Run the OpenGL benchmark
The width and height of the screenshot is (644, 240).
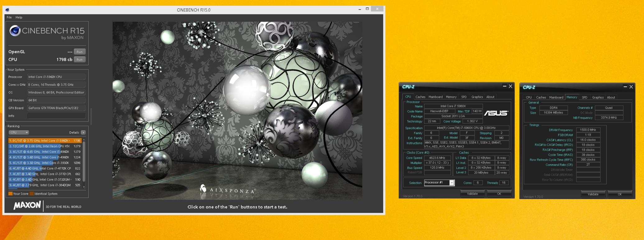(x=80, y=52)
